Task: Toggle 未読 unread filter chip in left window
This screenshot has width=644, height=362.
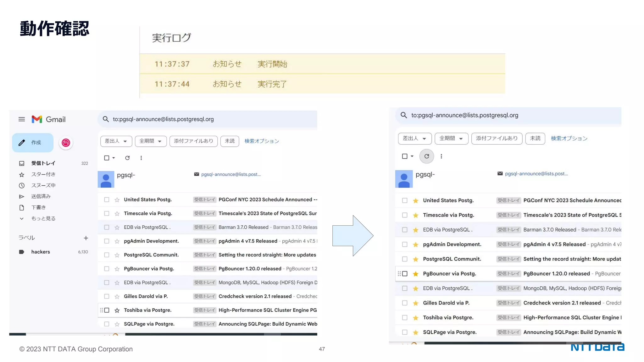Action: pyautogui.click(x=230, y=141)
